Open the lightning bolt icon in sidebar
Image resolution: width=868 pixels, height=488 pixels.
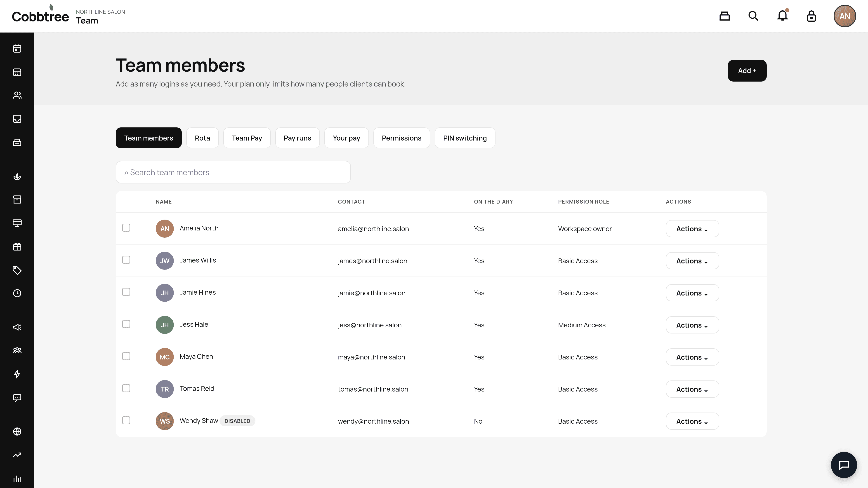(x=17, y=374)
